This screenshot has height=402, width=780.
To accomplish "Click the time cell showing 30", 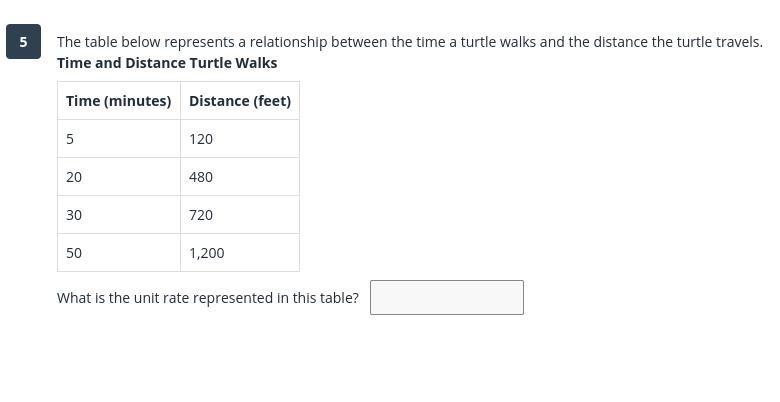I will [74, 215].
